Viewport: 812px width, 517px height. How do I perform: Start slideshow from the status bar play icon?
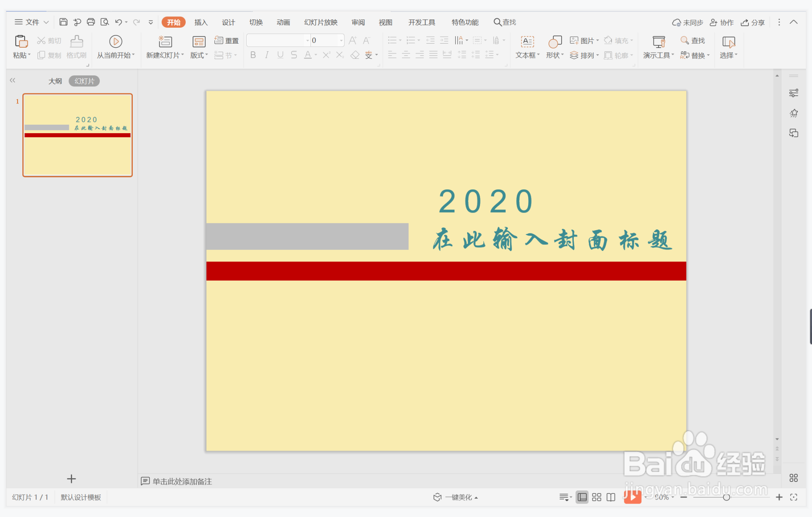[x=633, y=497]
